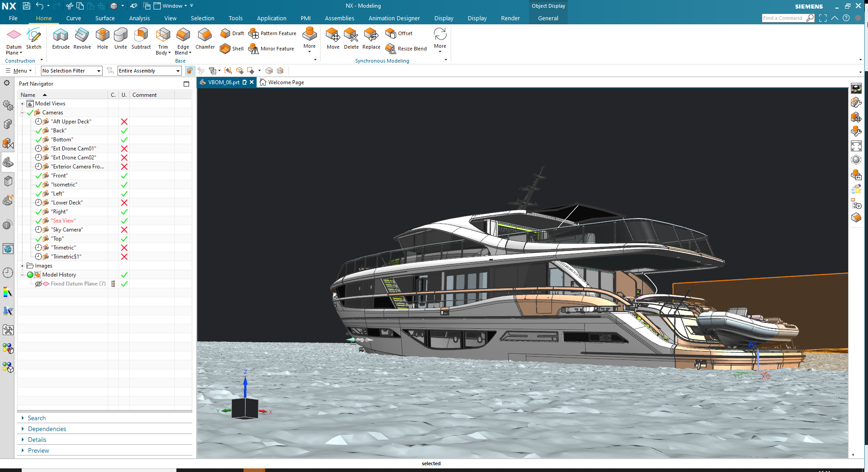
Task: Click the Revolve feature icon
Action: tap(82, 38)
